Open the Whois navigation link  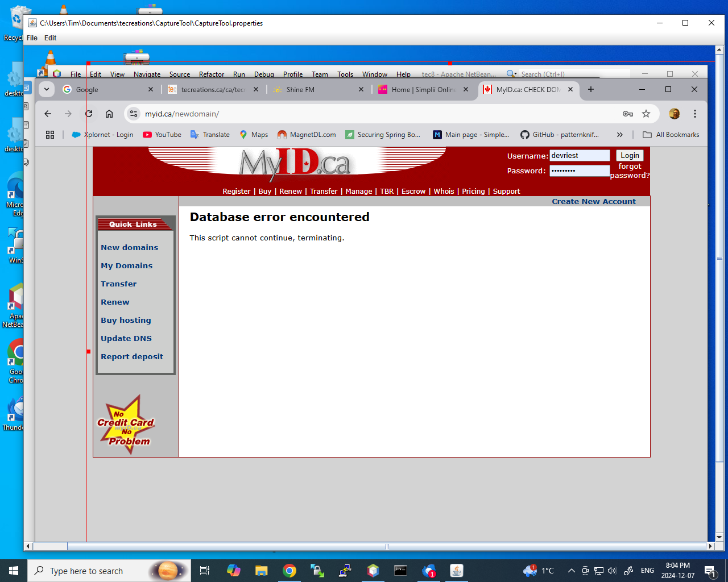(444, 192)
